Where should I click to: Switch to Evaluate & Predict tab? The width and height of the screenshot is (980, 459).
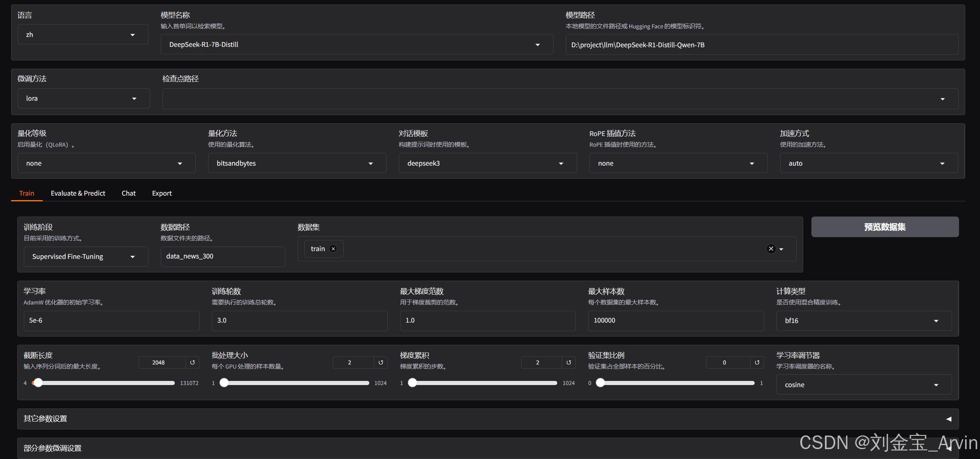pyautogui.click(x=78, y=193)
